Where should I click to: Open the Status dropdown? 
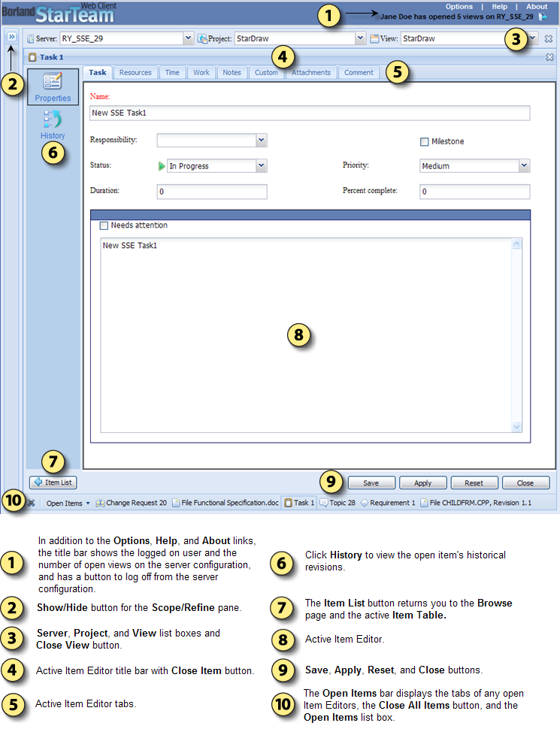point(262,165)
